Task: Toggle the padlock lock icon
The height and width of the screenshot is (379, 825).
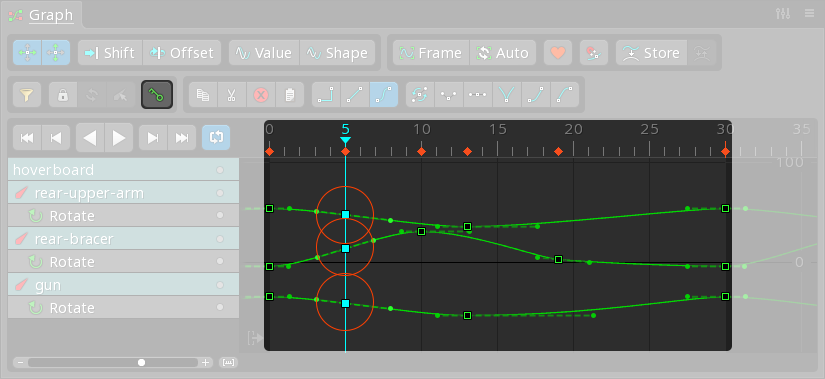Action: coord(63,95)
